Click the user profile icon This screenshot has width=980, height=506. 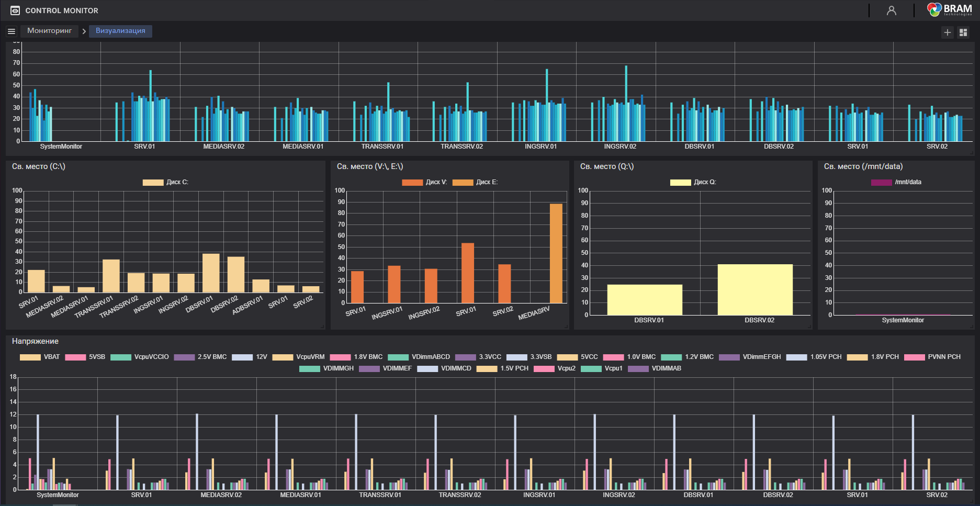coord(891,10)
